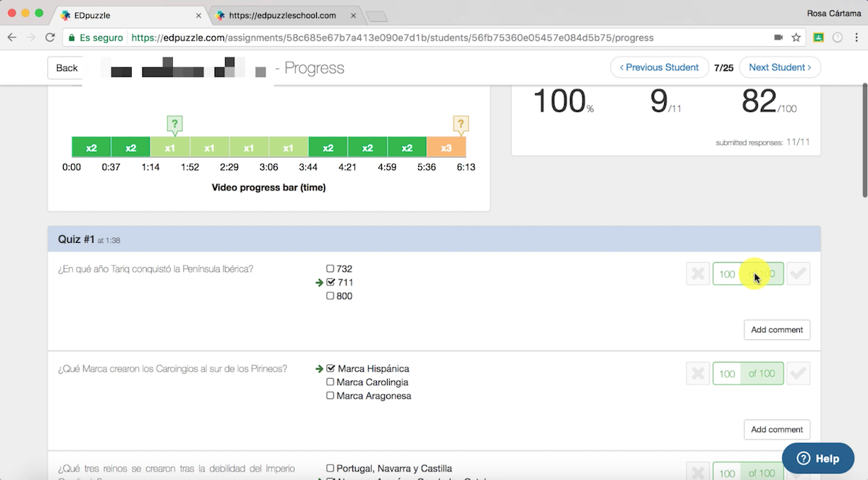This screenshot has width=868, height=480.
Task: Click the checkmark icon for Marca Hispánica question
Action: (x=799, y=374)
